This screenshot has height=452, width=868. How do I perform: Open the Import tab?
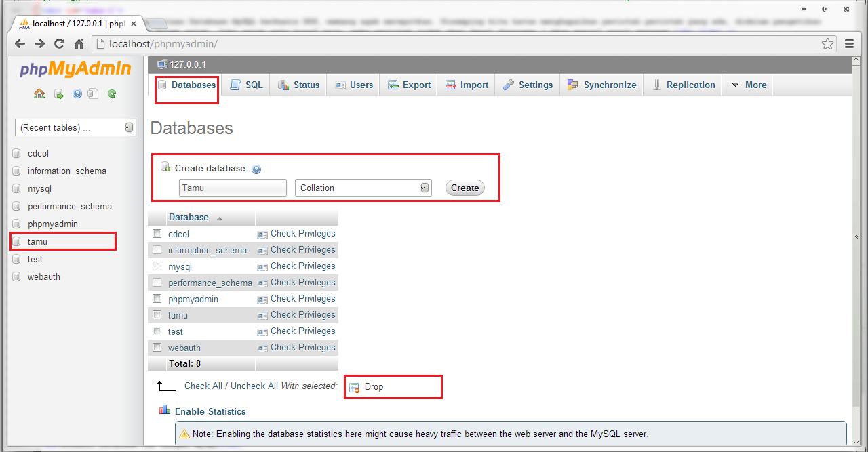(x=467, y=85)
